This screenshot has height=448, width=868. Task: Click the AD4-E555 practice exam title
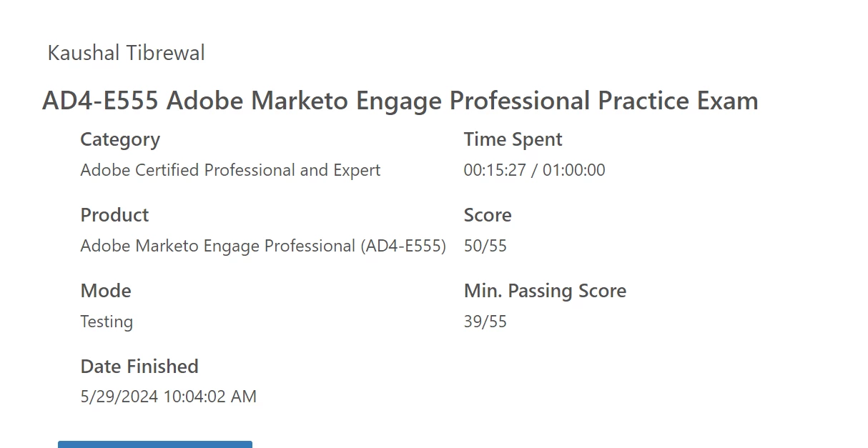click(x=400, y=101)
